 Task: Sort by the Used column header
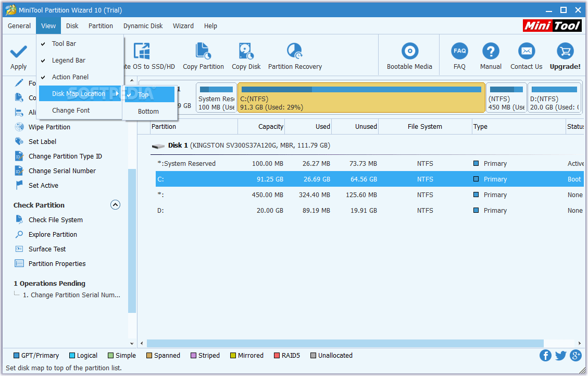coord(308,127)
